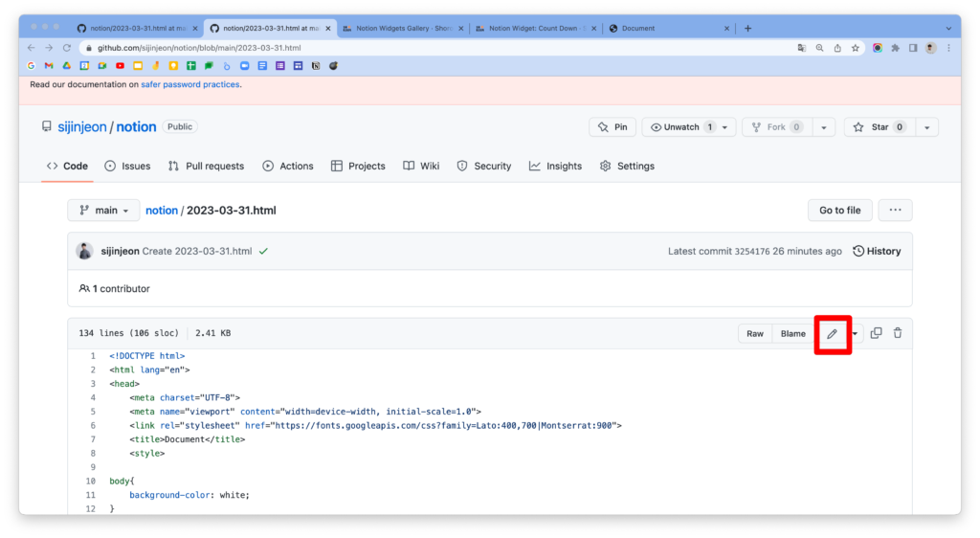
Task: Toggle Unwatch for the repository
Action: pyautogui.click(x=679, y=127)
